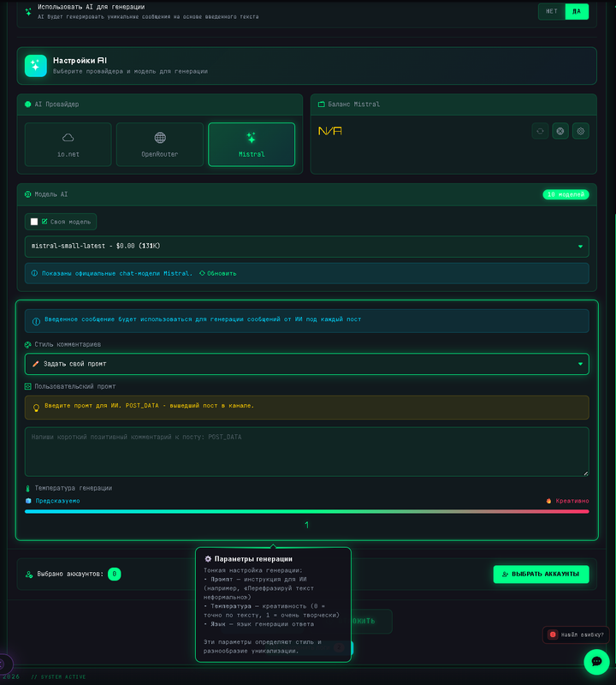Click the sparkle icon next to Настройки AI
Image resolution: width=616 pixels, height=685 pixels.
tap(35, 66)
